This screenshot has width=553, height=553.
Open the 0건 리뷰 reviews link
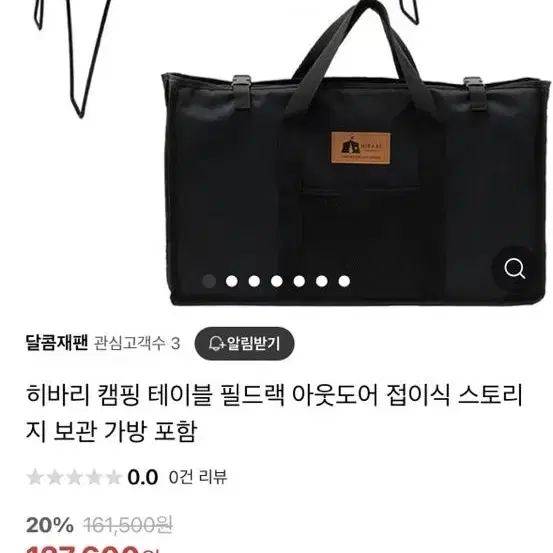[198, 477]
